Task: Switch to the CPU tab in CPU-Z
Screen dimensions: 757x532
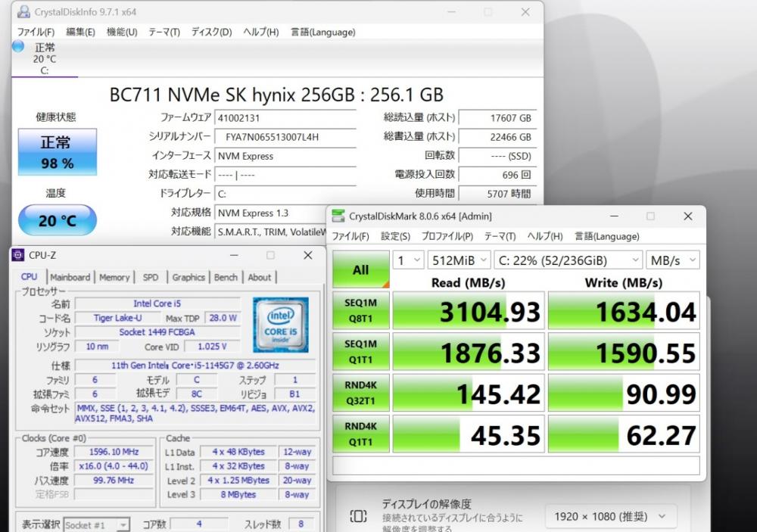Action: point(29,277)
